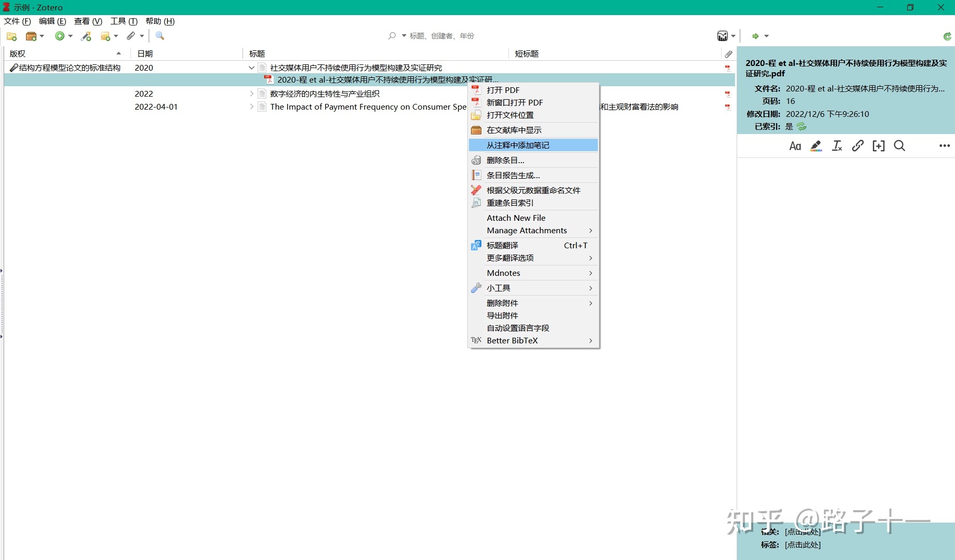Open the 帮助 (H) menu

[x=160, y=21]
